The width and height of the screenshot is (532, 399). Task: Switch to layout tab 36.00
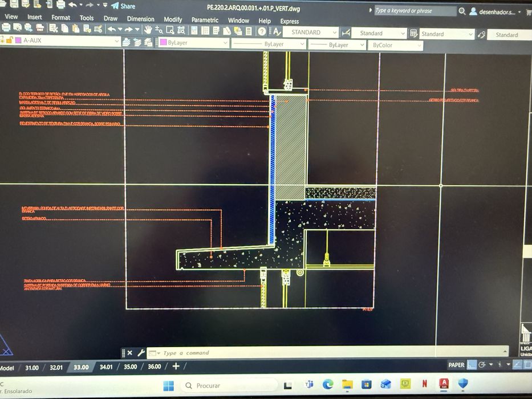pyautogui.click(x=154, y=367)
